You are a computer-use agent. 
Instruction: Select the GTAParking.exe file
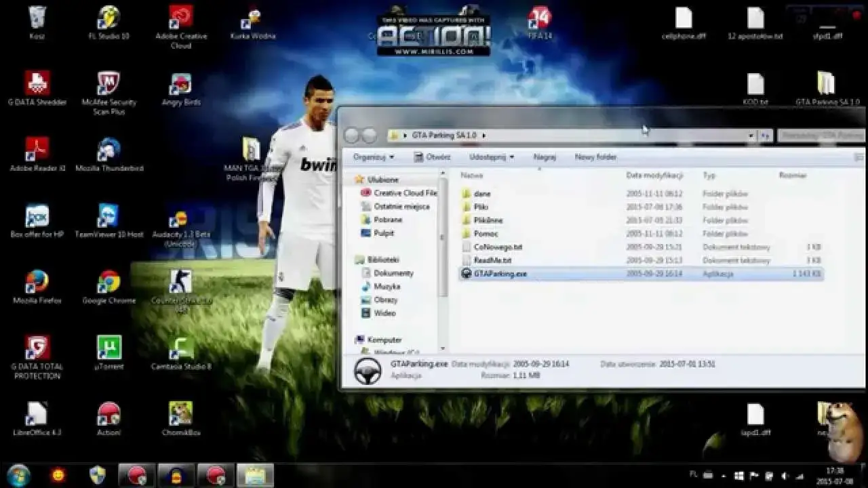click(500, 274)
